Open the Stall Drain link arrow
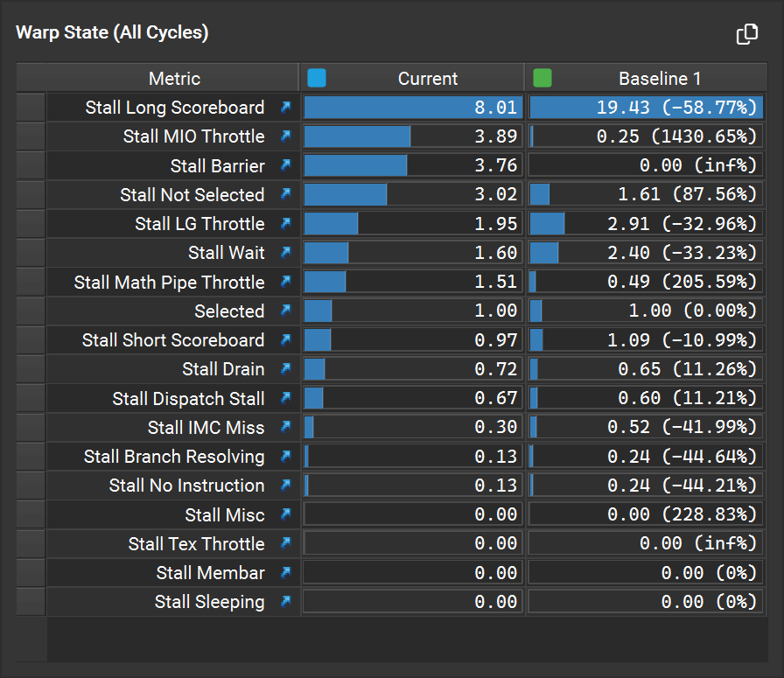The width and height of the screenshot is (784, 678). pos(285,369)
